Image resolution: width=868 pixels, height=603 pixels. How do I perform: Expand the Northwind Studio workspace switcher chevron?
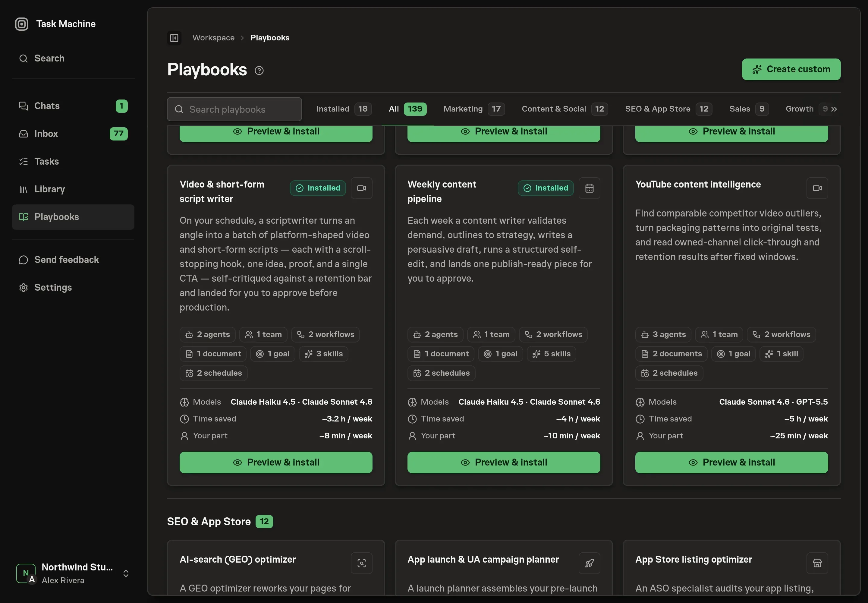tap(126, 573)
